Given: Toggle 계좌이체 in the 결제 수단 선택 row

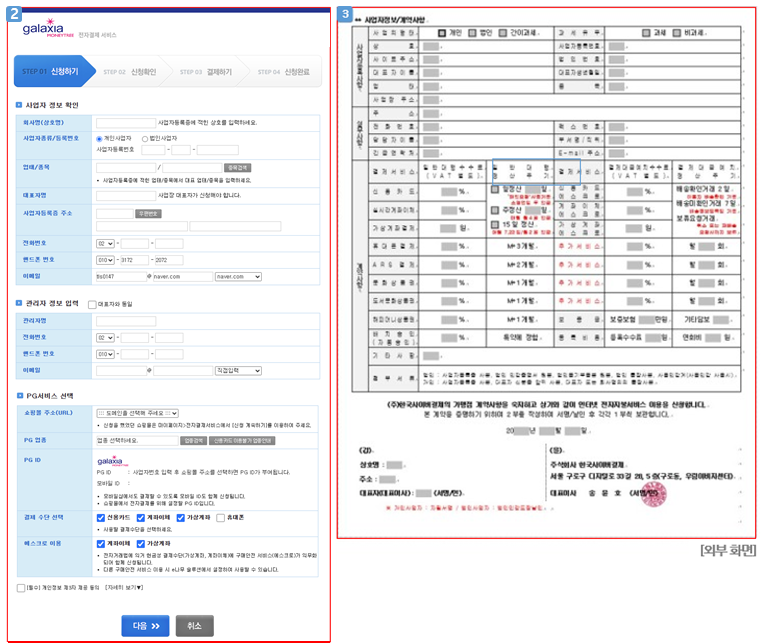Looking at the screenshot, I should (x=140, y=518).
